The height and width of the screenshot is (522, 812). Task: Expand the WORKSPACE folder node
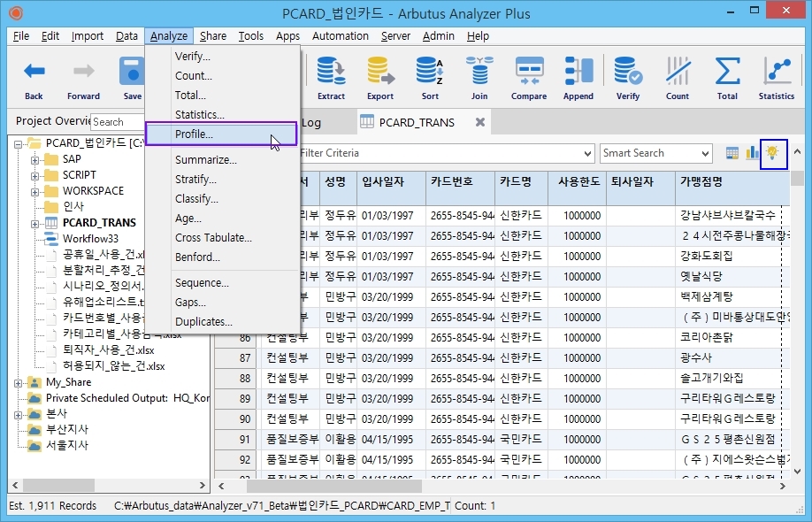tap(34, 192)
